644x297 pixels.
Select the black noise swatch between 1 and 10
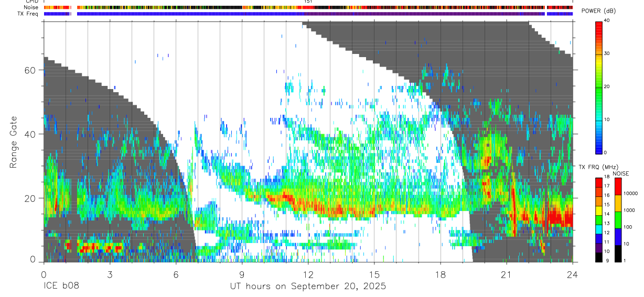click(x=618, y=254)
